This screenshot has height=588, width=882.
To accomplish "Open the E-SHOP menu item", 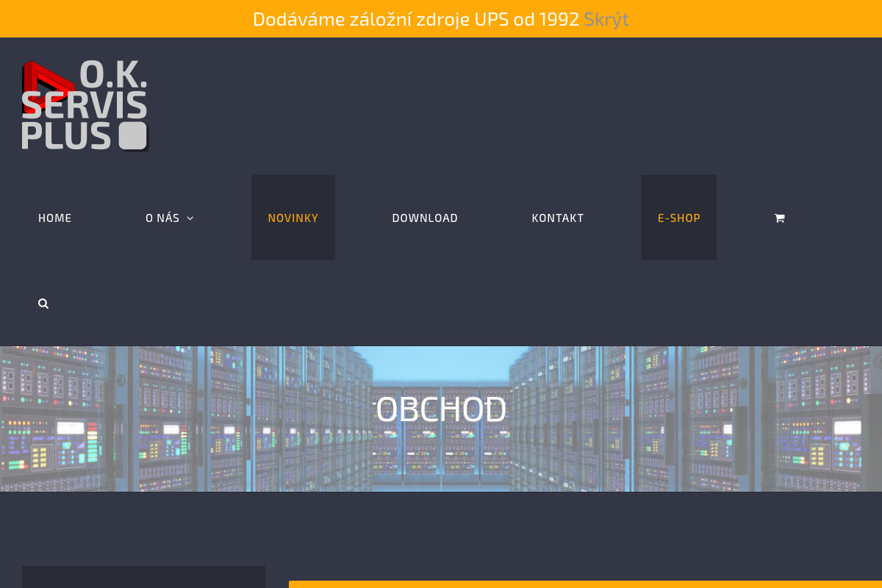I will click(x=679, y=218).
